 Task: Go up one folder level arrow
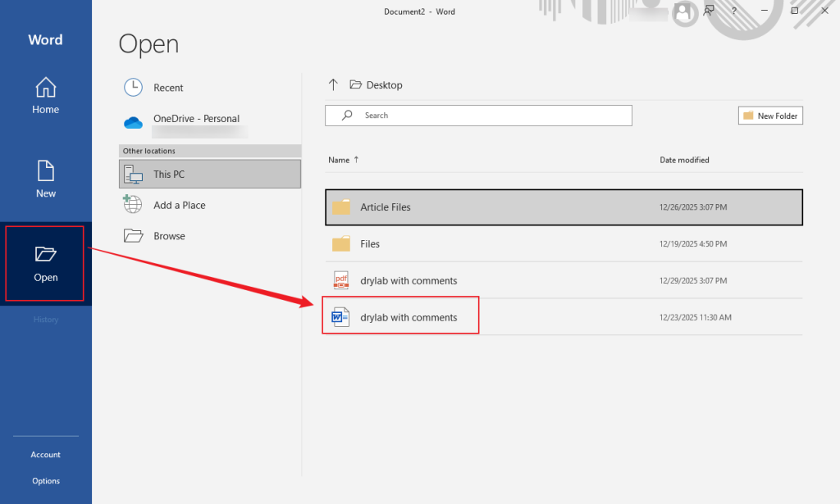pos(333,84)
